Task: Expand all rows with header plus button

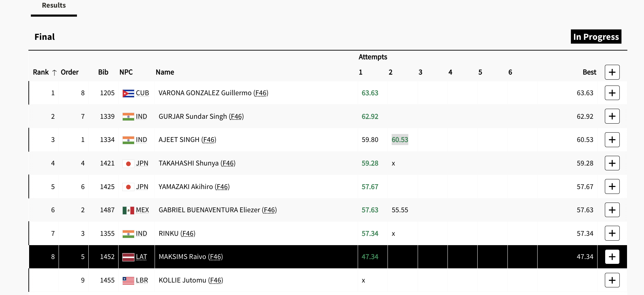Action: 612,72
